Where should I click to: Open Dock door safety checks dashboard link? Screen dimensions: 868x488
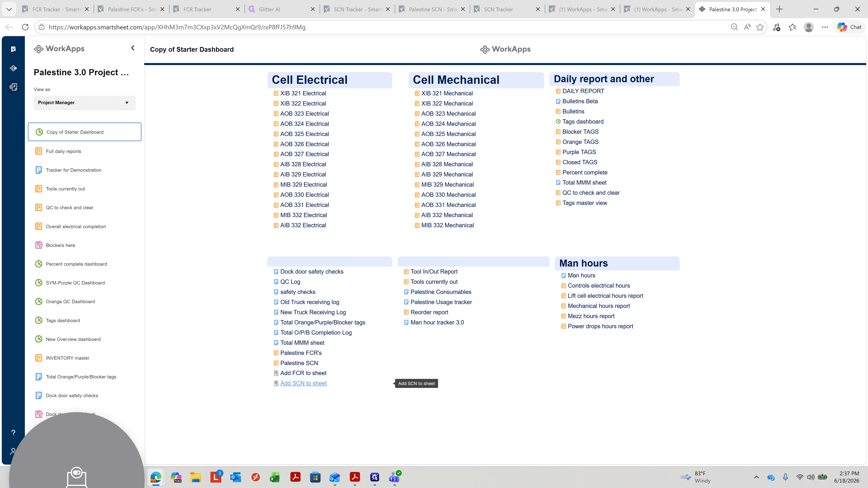(312, 272)
